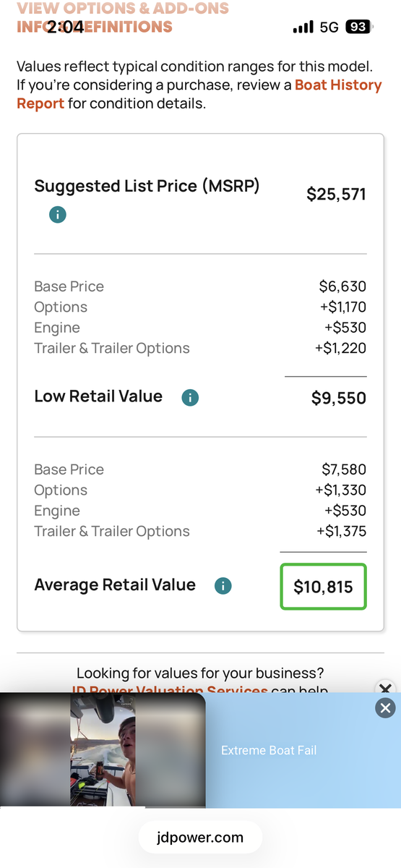Tap the cellular signal bars icon
Image resolution: width=401 pixels, height=868 pixels.
click(303, 27)
